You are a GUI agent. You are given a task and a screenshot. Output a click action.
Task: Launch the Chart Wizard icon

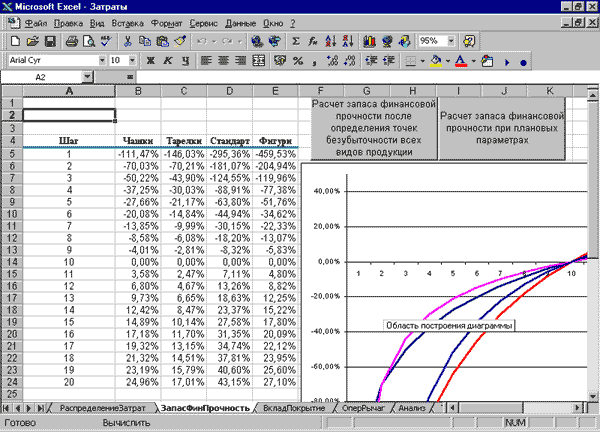tap(369, 41)
